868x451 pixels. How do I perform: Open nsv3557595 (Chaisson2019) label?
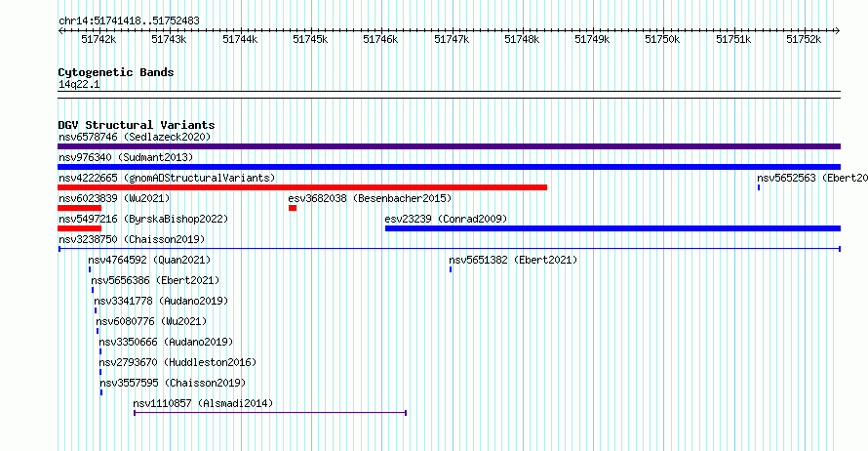(173, 383)
